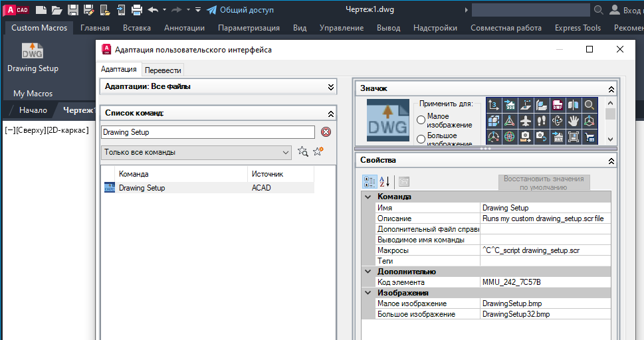Image resolution: width=644 pixels, height=340 pixels.
Task: Select the Перевести tab in dialog
Action: point(163,70)
